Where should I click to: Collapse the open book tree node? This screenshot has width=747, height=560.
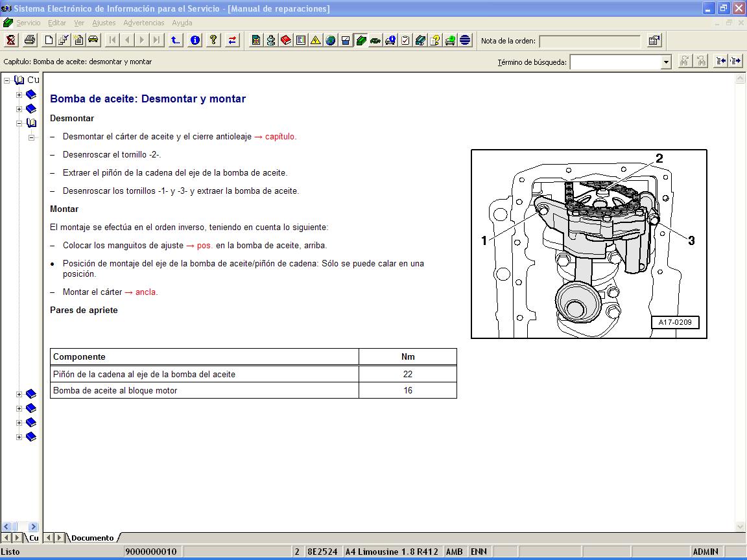tap(19, 123)
